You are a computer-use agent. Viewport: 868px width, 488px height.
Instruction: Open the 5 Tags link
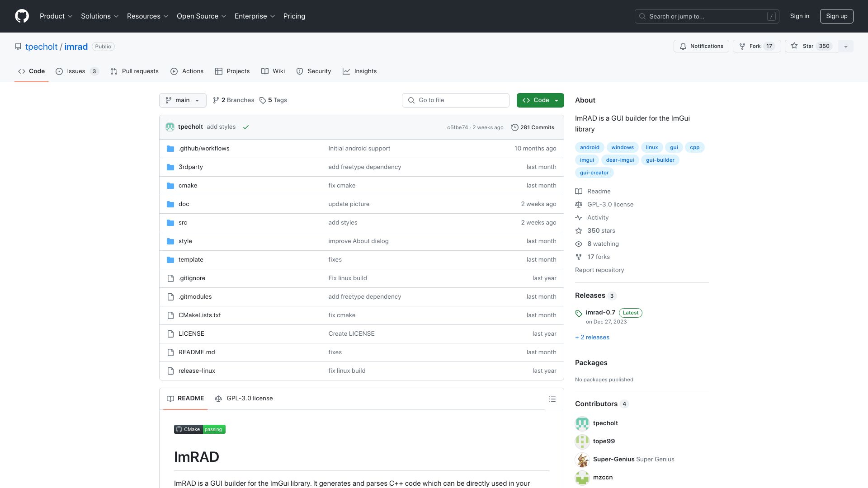click(x=274, y=100)
